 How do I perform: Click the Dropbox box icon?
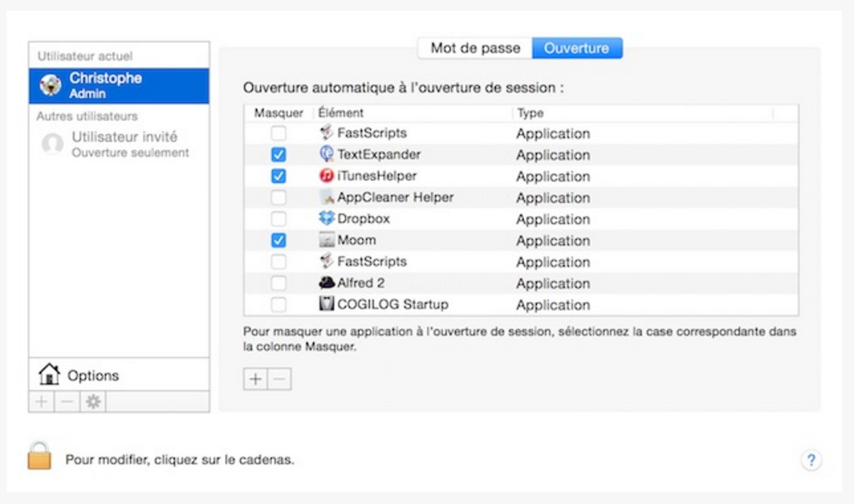[327, 218]
